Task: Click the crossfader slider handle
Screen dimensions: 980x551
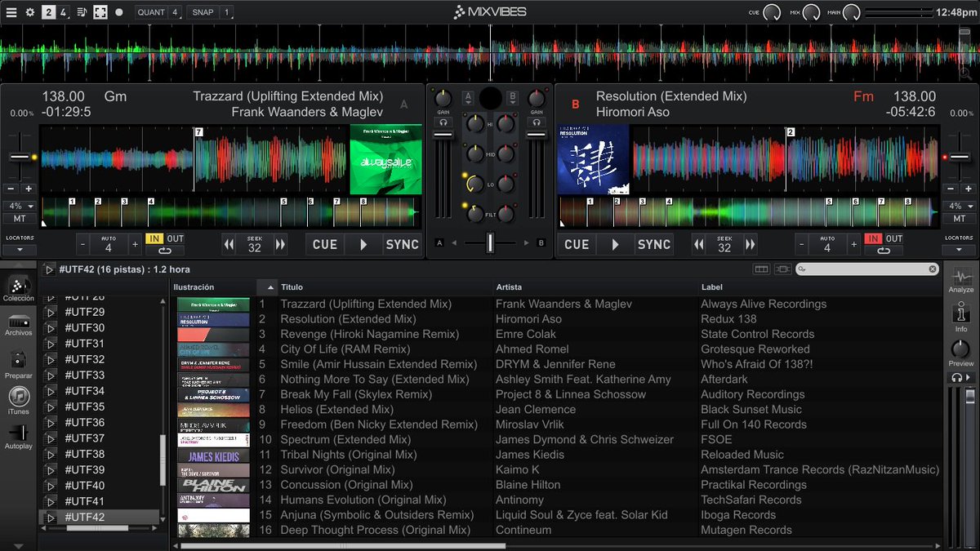Action: click(491, 242)
